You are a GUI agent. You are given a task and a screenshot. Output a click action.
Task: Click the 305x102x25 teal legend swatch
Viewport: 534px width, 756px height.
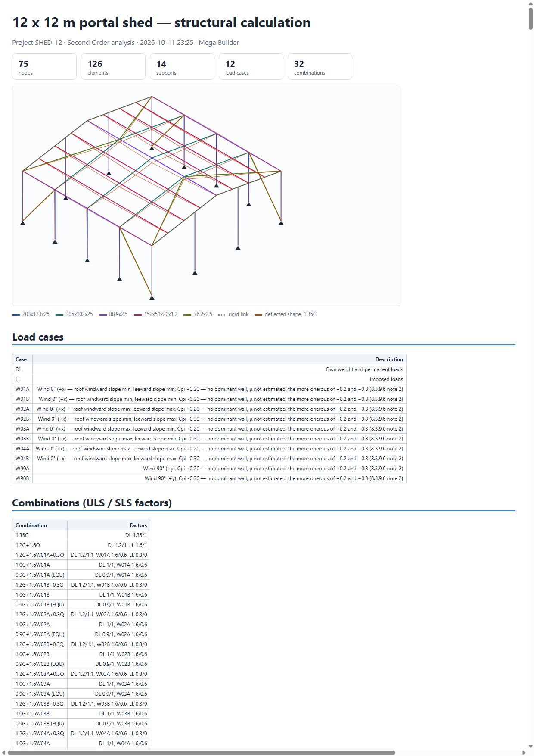59,315
